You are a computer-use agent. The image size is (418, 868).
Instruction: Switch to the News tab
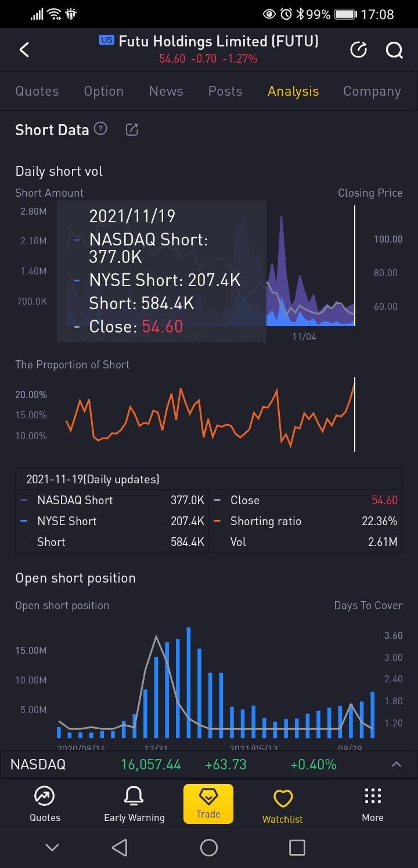(x=166, y=91)
